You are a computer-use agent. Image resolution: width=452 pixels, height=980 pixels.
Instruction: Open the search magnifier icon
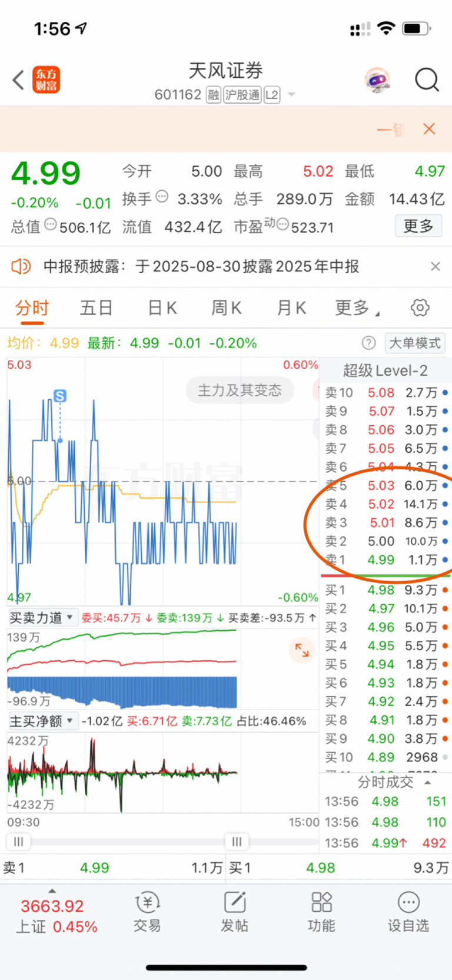point(427,80)
